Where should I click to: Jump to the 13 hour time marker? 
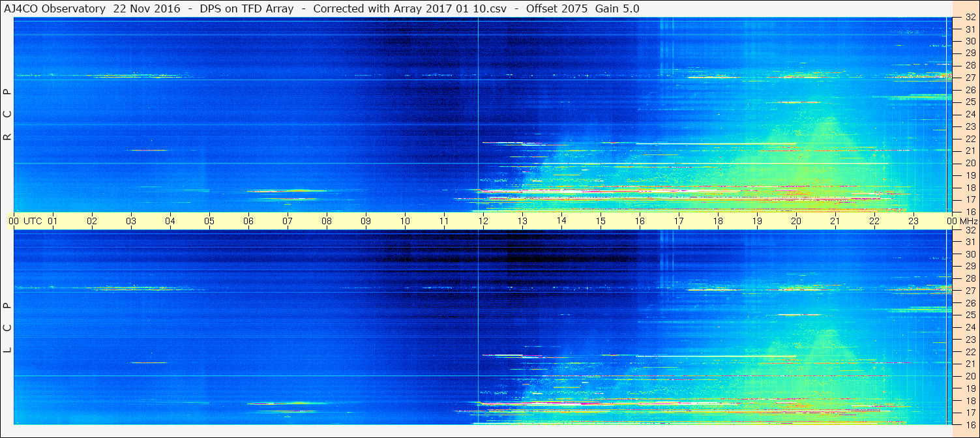click(522, 221)
